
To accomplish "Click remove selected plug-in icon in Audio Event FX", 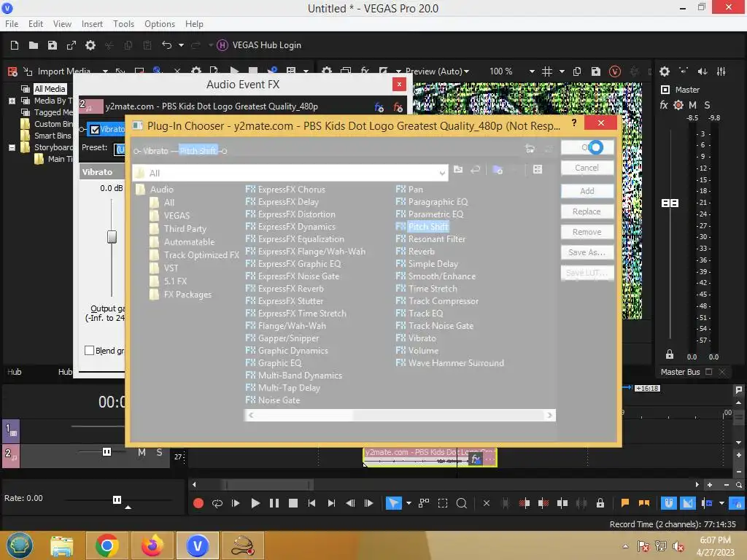I will click(x=398, y=108).
